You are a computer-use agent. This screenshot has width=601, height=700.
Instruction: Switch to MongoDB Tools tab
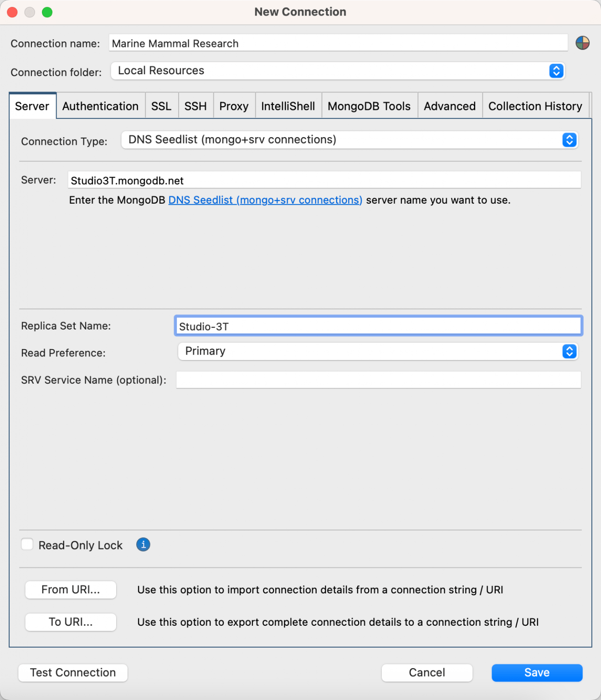[369, 106]
